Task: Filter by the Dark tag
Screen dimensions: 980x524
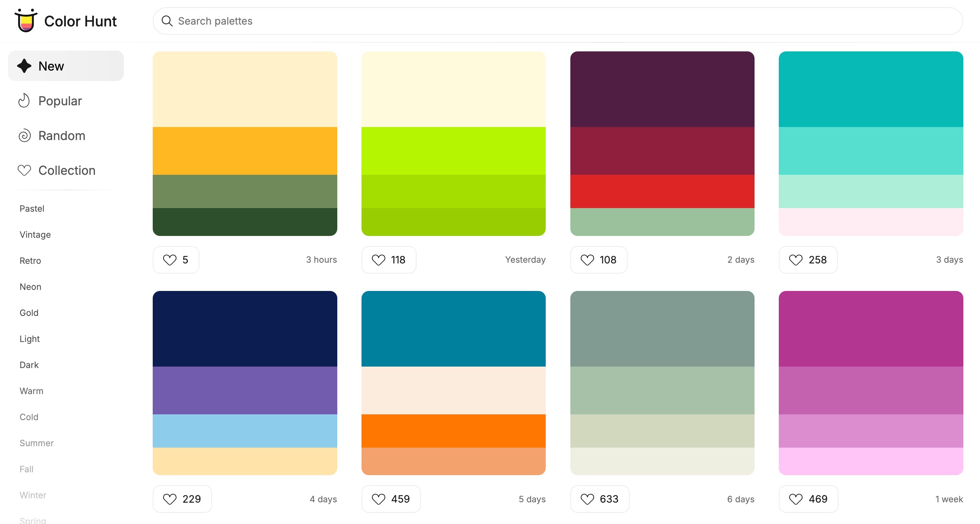Action: (29, 365)
